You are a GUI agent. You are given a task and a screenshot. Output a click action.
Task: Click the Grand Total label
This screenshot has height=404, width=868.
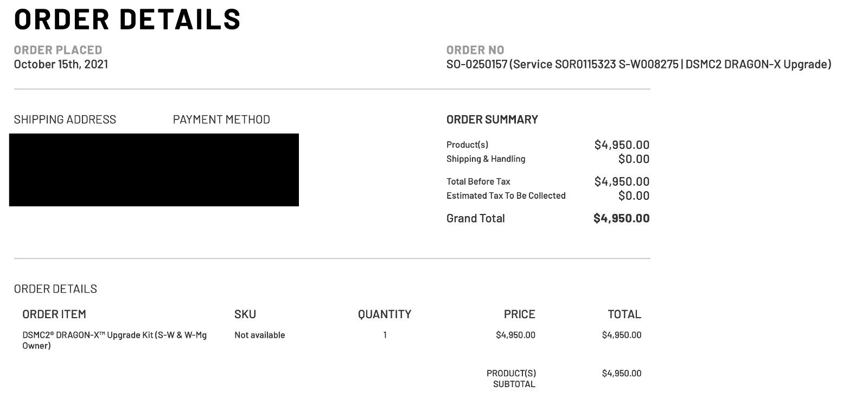(x=475, y=218)
